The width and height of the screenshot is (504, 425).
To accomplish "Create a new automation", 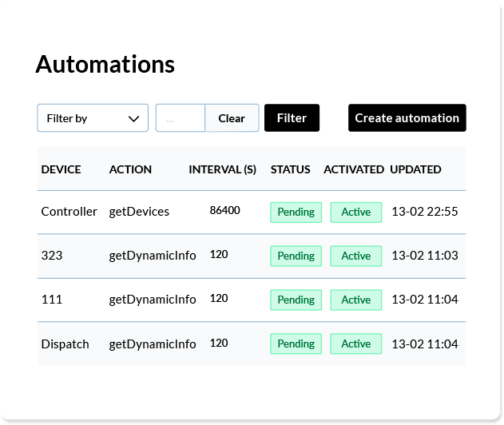I will click(x=407, y=117).
